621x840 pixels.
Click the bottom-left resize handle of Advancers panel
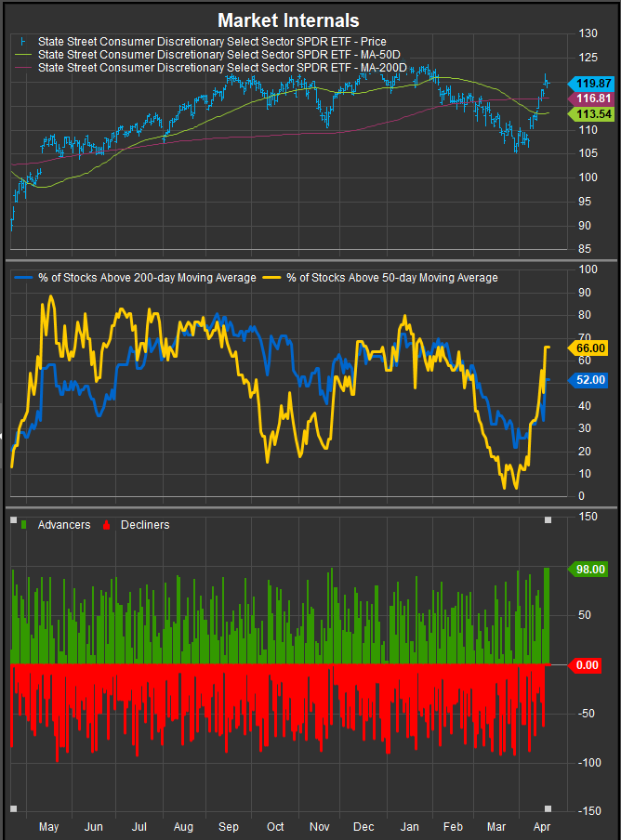pyautogui.click(x=13, y=808)
